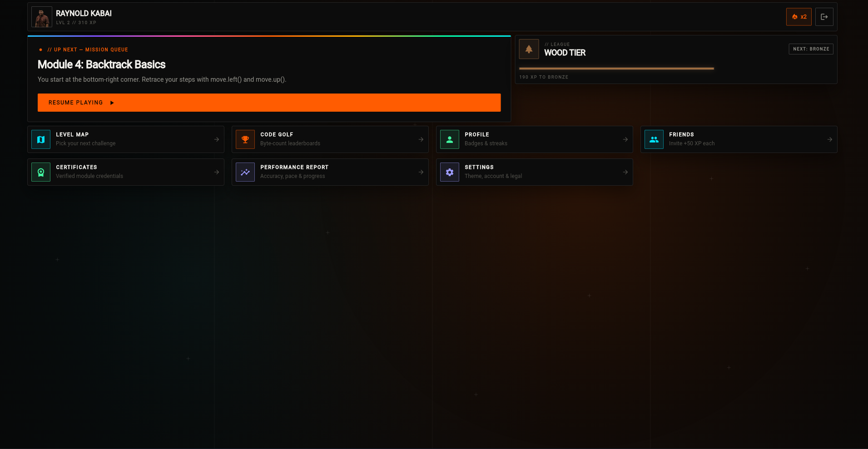This screenshot has width=868, height=449.
Task: Click the Settings gear icon
Action: pyautogui.click(x=450, y=172)
